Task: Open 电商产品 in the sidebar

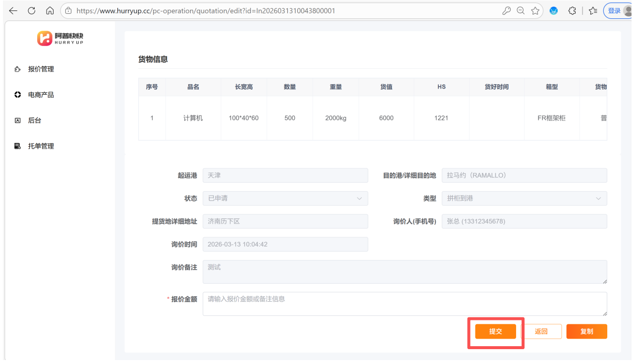Action: 41,95
